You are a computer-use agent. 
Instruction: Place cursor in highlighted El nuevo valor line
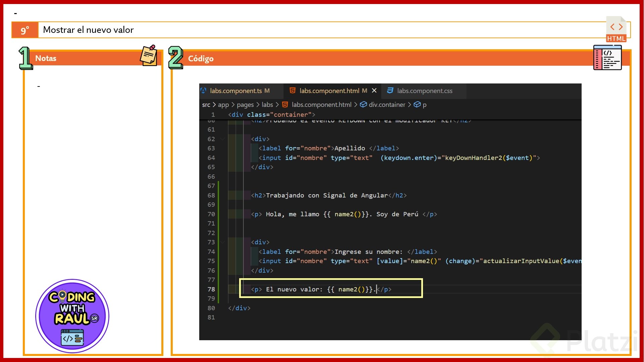[x=319, y=289]
